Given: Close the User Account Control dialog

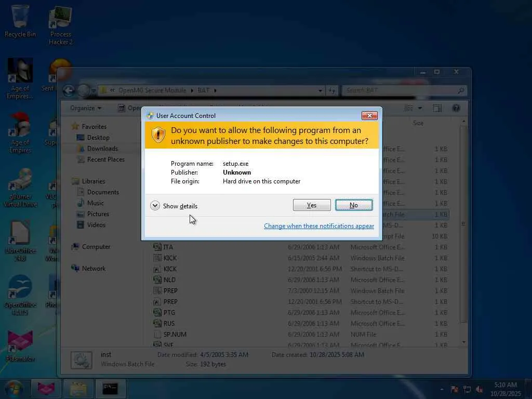Looking at the screenshot, I should 369,116.
